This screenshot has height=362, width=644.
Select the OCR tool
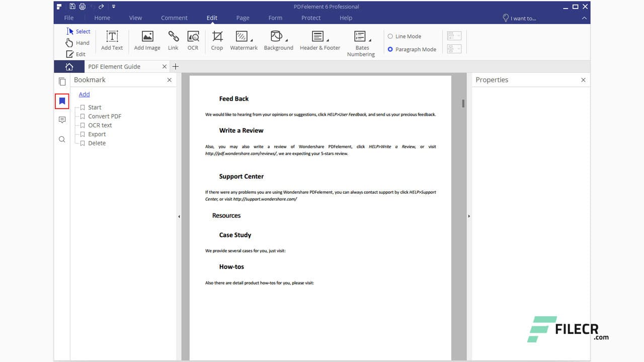(x=193, y=40)
